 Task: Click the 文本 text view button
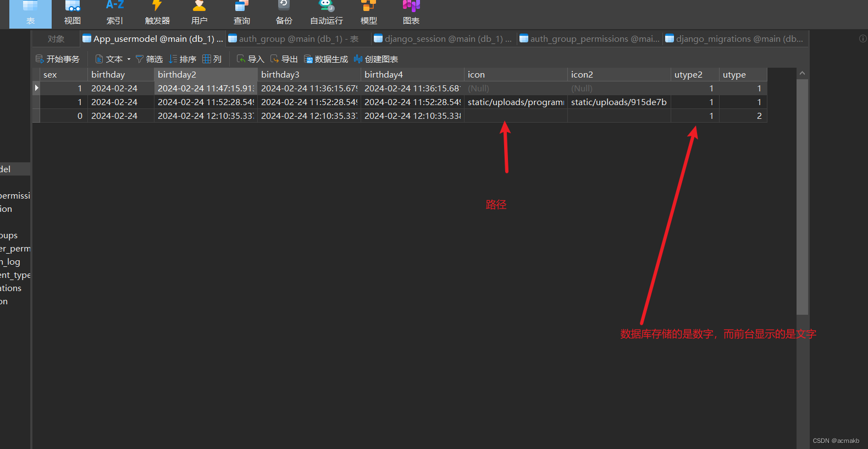[x=109, y=59]
